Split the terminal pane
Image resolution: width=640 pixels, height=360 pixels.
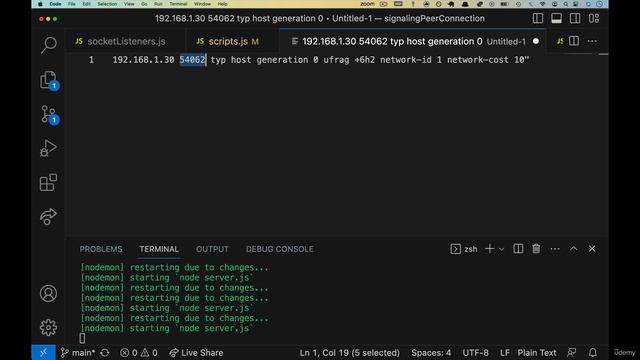pyautogui.click(x=518, y=249)
